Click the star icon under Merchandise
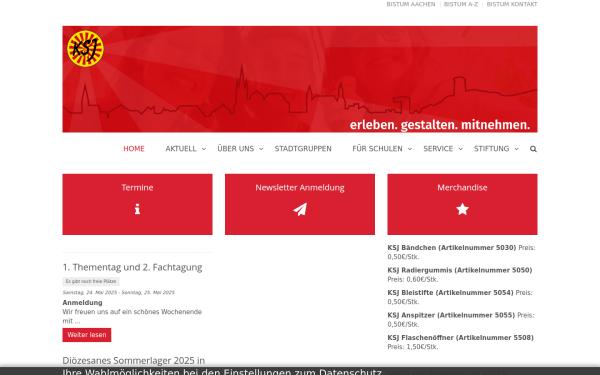The image size is (600, 375). pos(462,209)
